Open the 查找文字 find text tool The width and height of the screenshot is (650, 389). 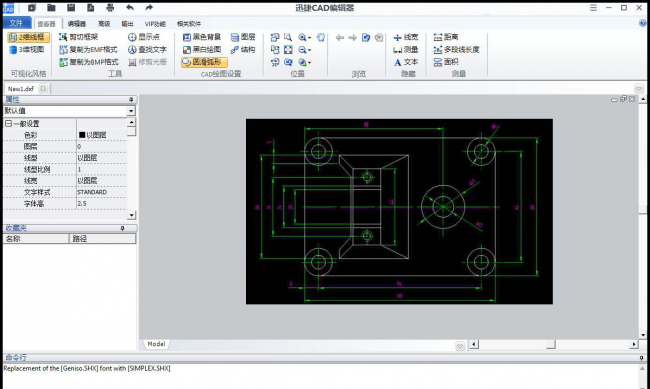(x=147, y=49)
